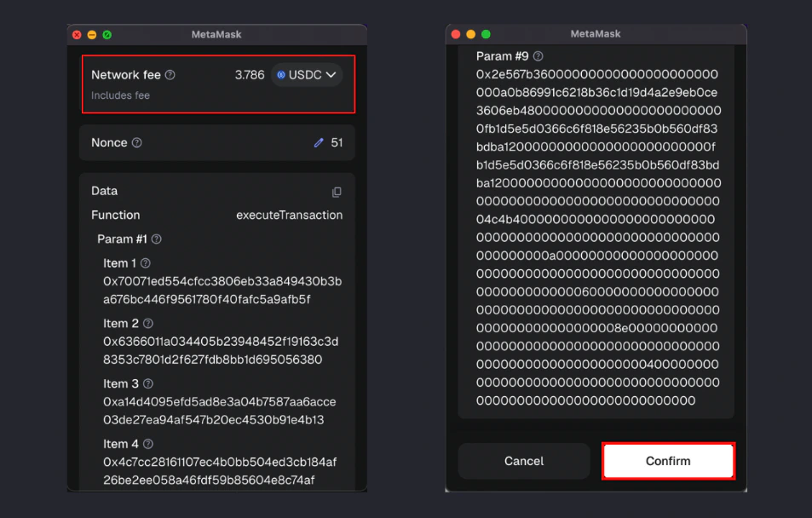812x518 pixels.
Task: Cancel the transaction
Action: [x=524, y=461]
